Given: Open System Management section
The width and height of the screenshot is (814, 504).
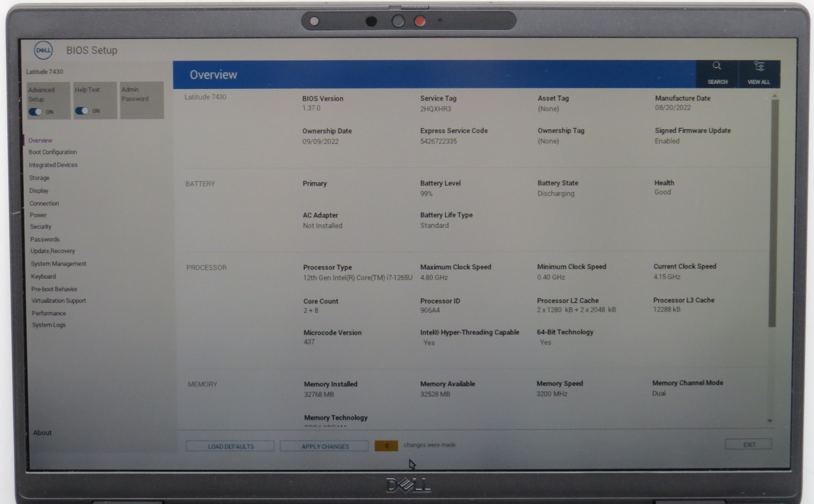Looking at the screenshot, I should [x=59, y=264].
